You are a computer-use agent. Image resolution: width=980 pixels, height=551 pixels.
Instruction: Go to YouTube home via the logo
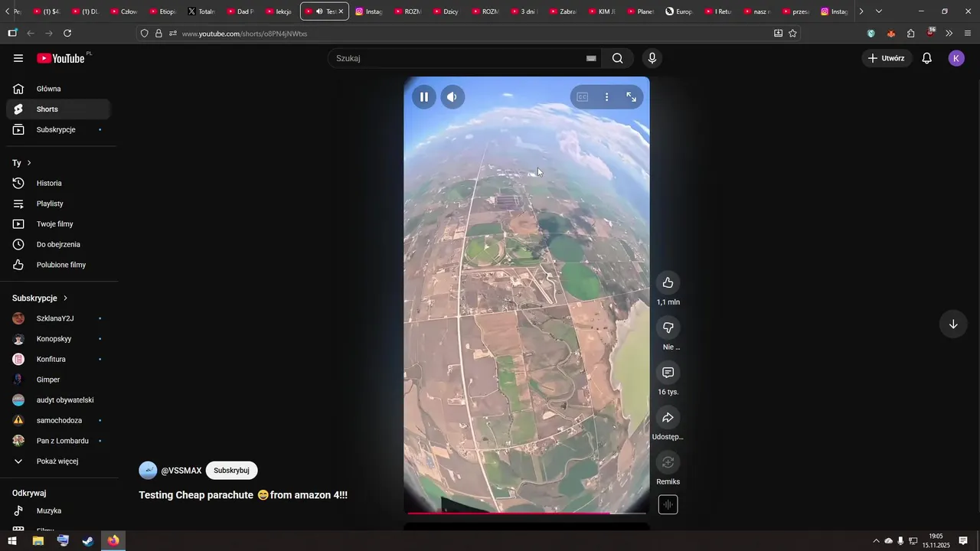60,58
